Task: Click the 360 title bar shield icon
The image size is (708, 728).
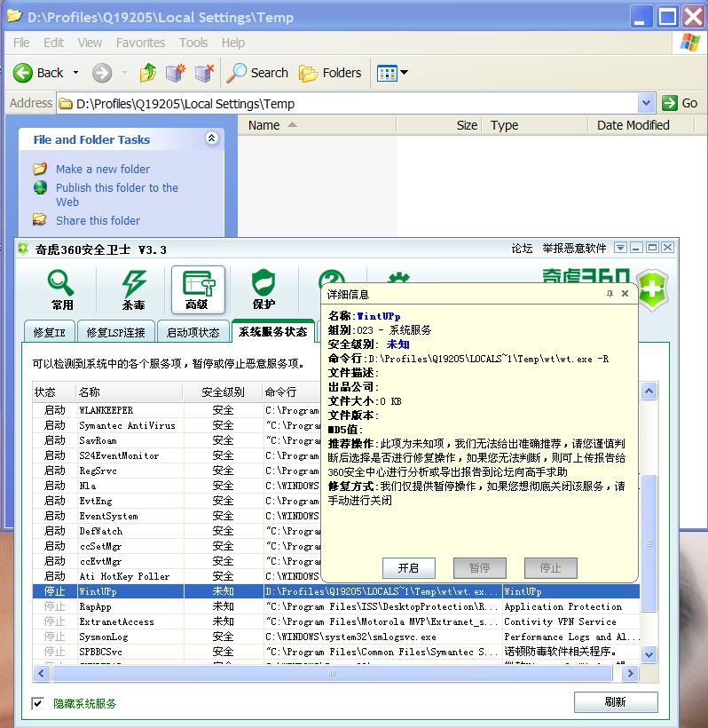Action: (23, 249)
